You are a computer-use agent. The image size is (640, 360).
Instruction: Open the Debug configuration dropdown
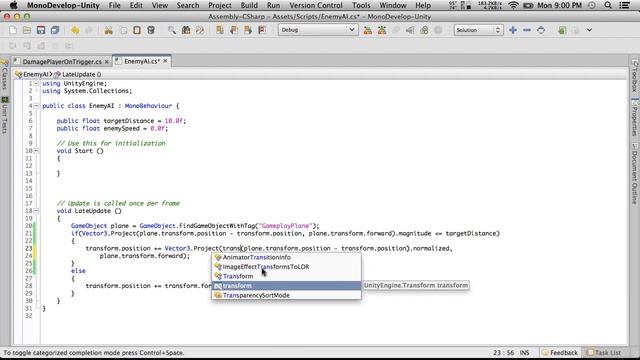pyautogui.click(x=318, y=30)
